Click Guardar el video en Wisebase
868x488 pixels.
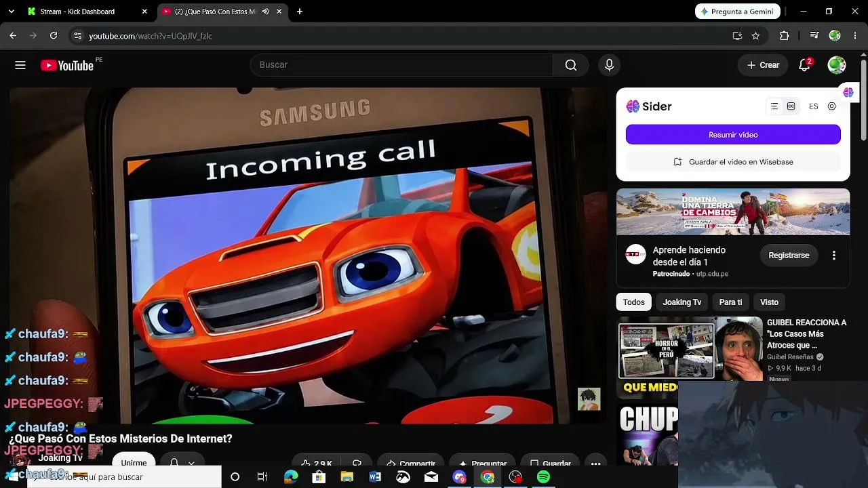click(733, 162)
